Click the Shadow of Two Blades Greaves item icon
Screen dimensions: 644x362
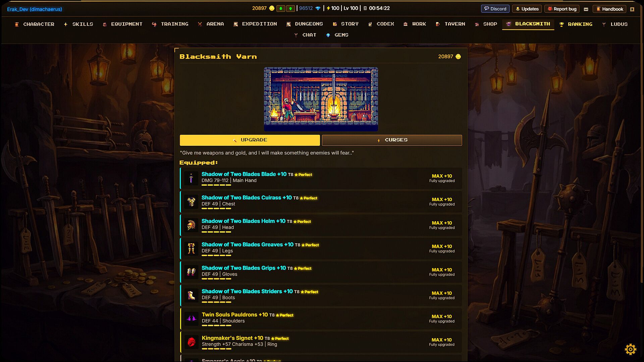click(x=191, y=249)
